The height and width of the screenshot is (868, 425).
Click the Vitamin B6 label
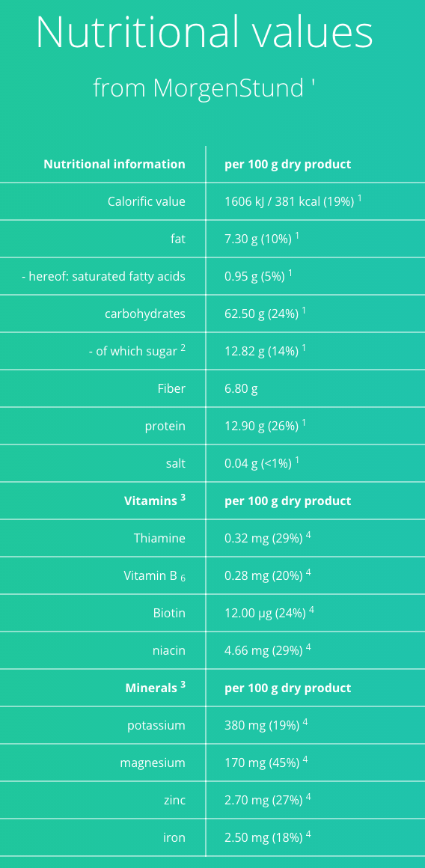(155, 575)
